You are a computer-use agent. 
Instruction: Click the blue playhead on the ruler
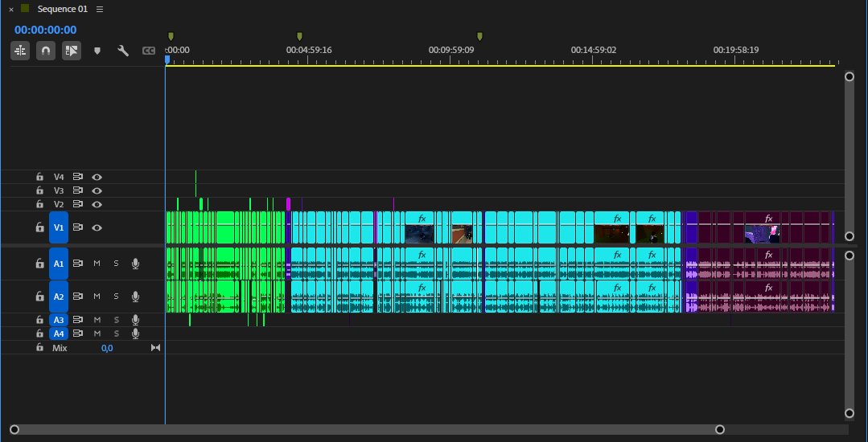point(167,59)
